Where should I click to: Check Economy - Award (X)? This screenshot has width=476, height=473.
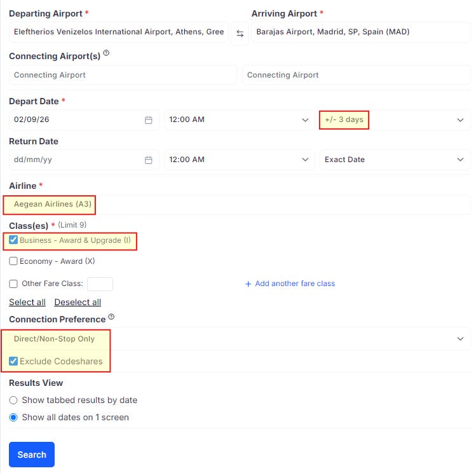tap(13, 261)
